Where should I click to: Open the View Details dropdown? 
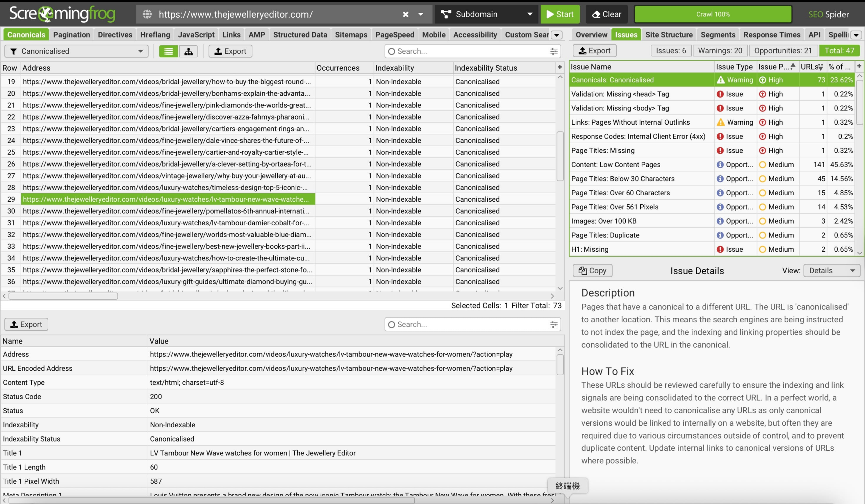pyautogui.click(x=831, y=271)
